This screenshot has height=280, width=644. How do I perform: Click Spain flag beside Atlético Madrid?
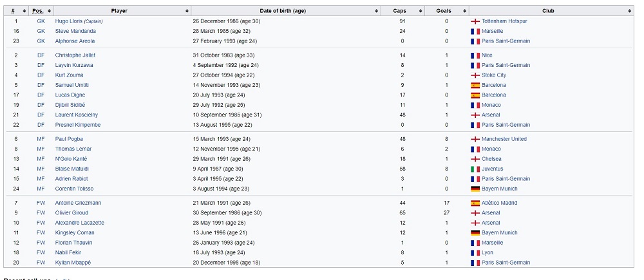coord(475,203)
